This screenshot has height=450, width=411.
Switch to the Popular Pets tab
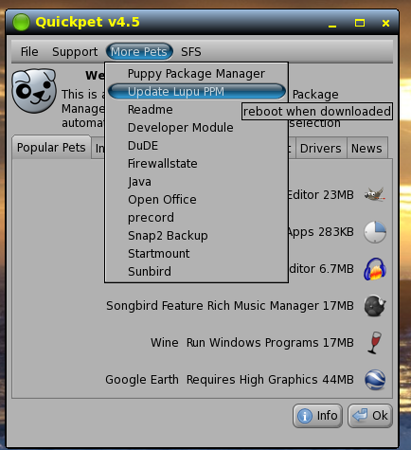pos(51,148)
